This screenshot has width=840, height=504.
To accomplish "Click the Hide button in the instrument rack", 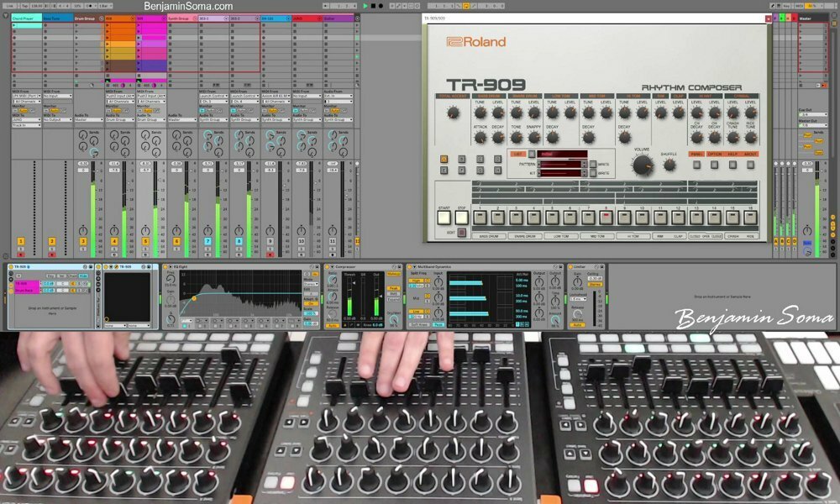I will [83, 276].
